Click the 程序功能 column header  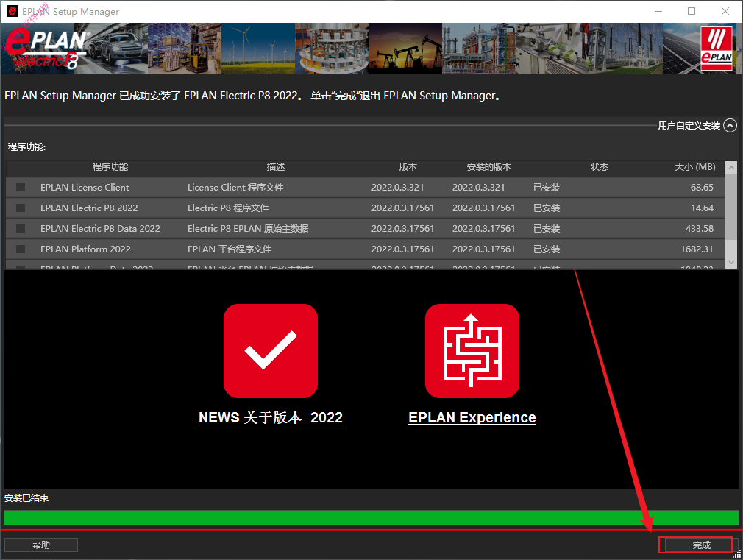(x=110, y=167)
